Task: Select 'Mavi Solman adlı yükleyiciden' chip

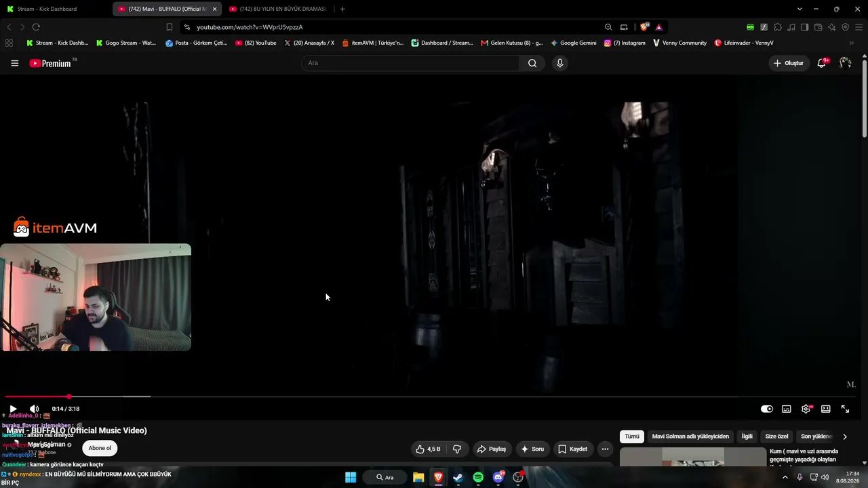Action: 690,436
